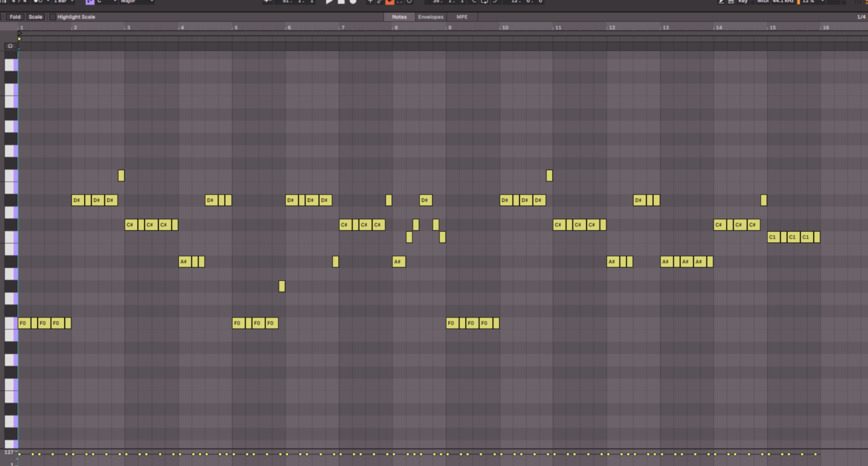Select the highest note before bar 3
Viewport: 868px width, 466px height.
tap(121, 176)
